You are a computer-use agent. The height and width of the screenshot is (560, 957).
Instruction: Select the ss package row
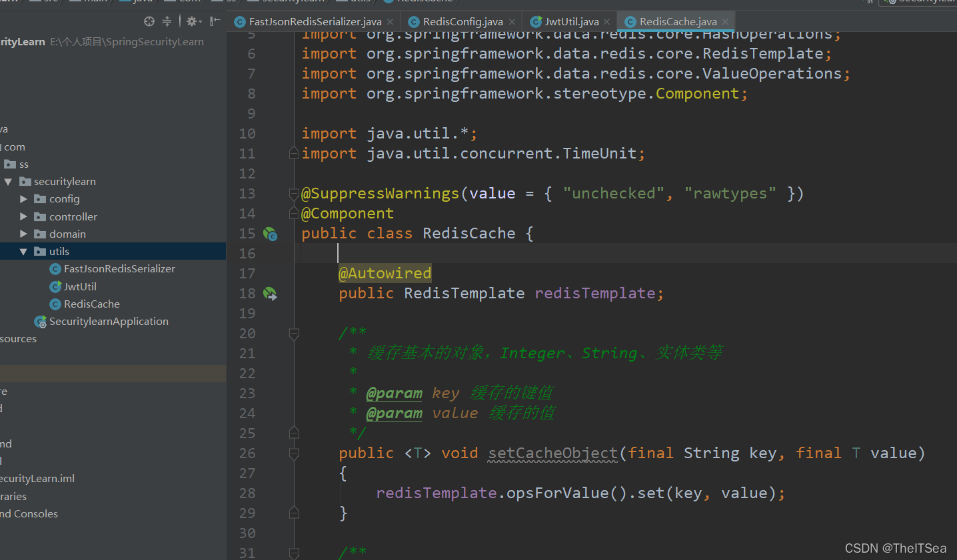[113, 164]
